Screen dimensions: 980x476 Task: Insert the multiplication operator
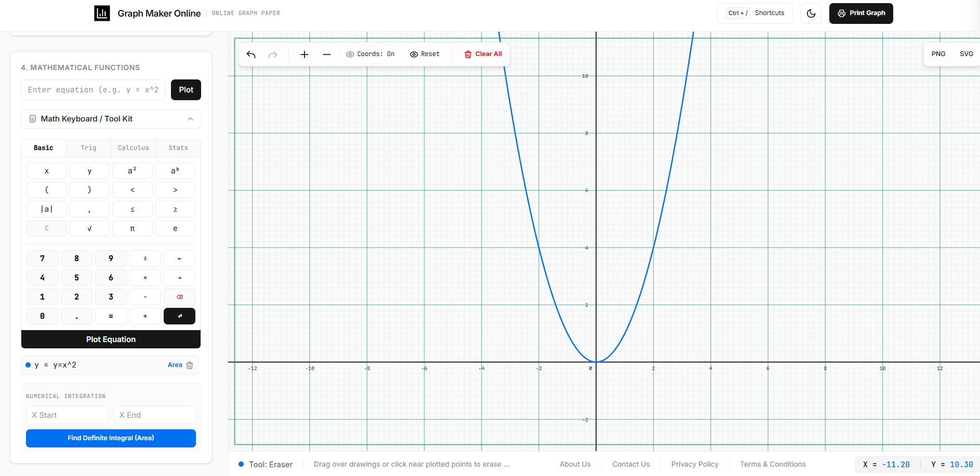(x=145, y=278)
